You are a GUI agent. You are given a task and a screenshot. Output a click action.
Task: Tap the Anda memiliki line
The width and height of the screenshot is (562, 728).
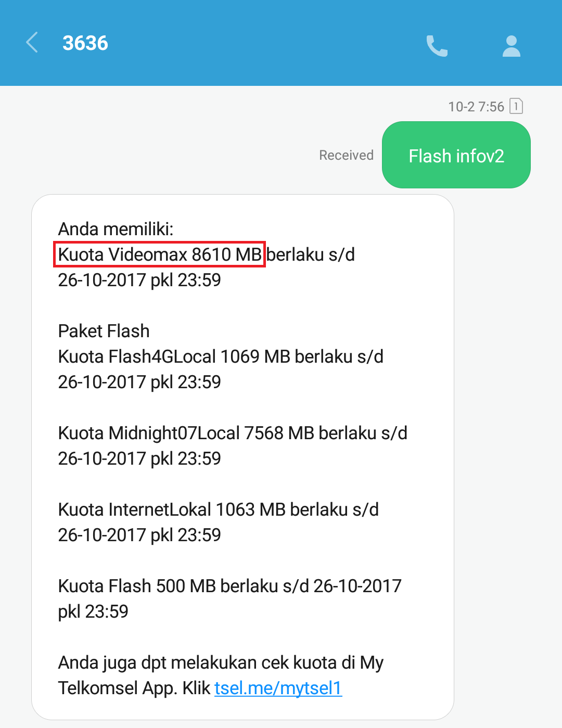tap(116, 228)
